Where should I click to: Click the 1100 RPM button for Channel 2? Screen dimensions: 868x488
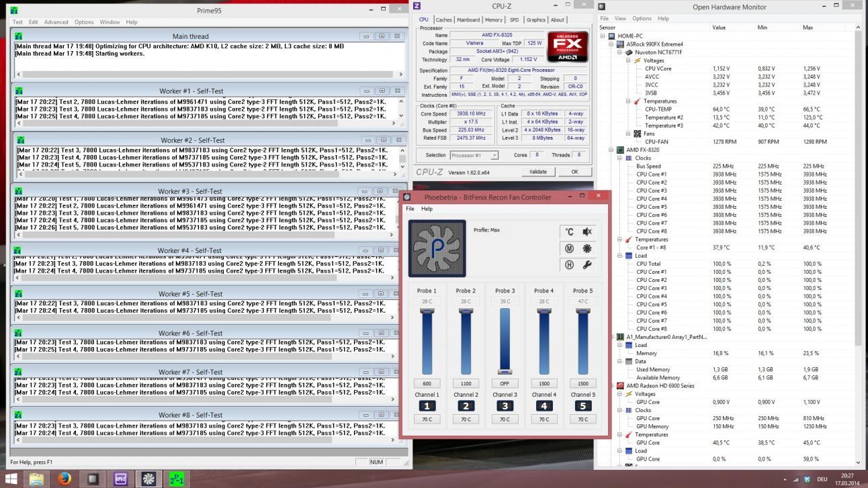click(466, 383)
